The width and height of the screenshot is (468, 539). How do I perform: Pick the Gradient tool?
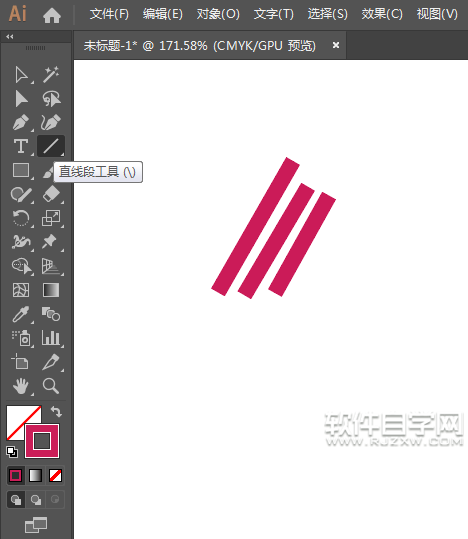point(51,290)
